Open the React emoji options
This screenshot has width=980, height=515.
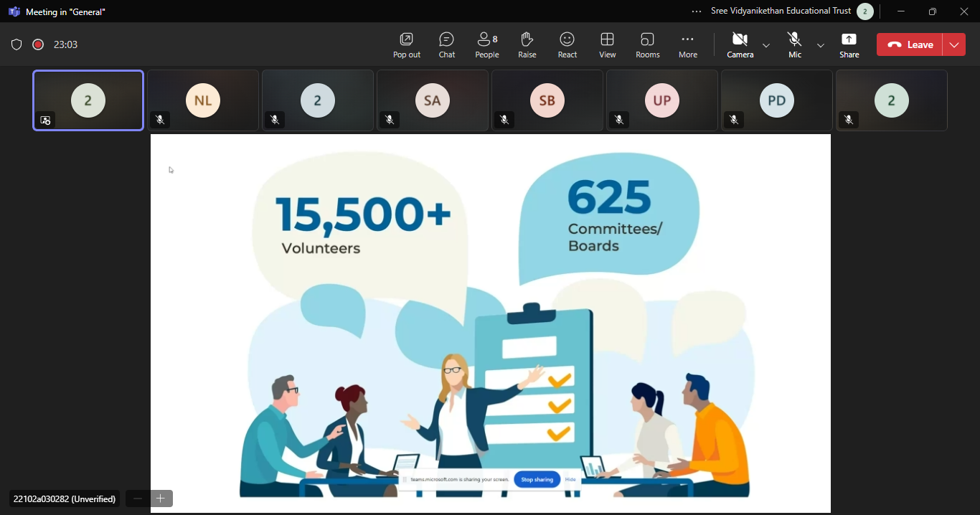tap(567, 44)
